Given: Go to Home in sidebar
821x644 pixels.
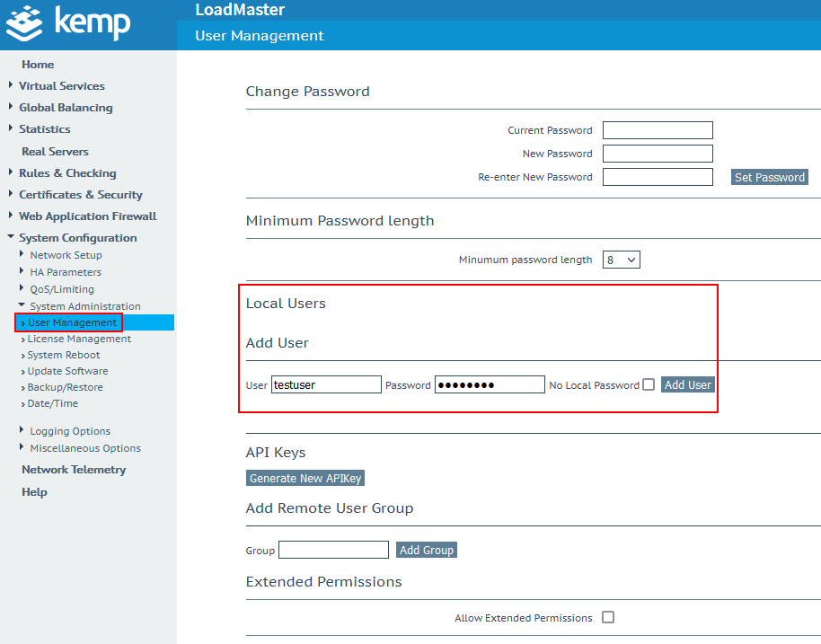Looking at the screenshot, I should (x=38, y=65).
